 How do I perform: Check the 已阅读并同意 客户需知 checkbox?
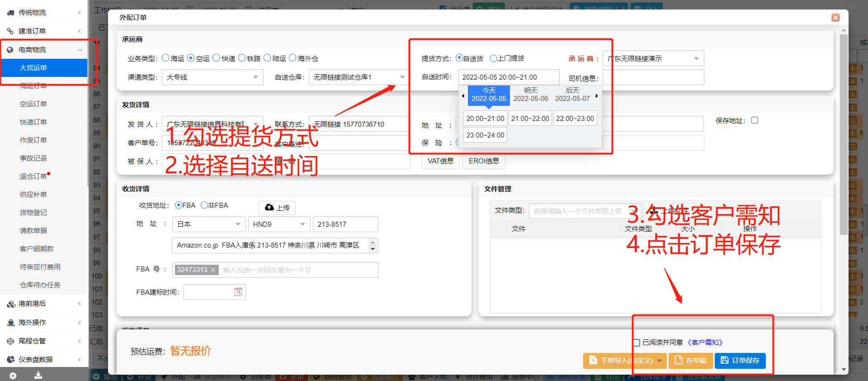click(x=637, y=343)
